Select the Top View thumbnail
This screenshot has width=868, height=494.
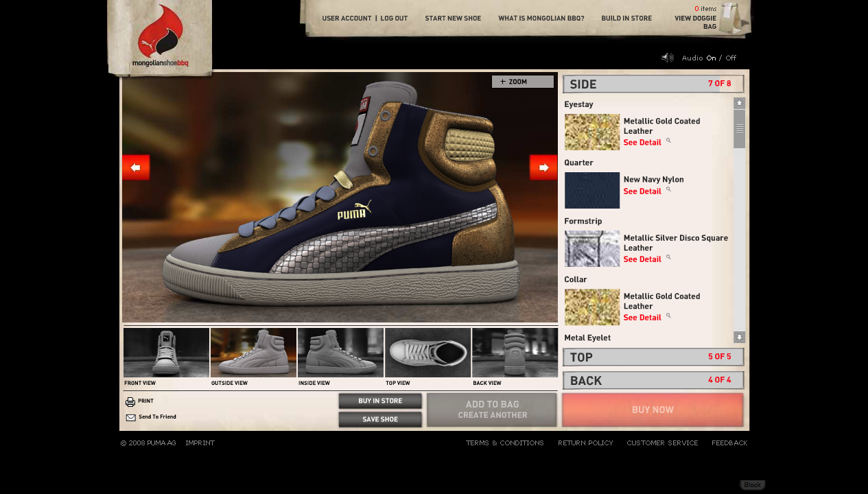tap(427, 353)
